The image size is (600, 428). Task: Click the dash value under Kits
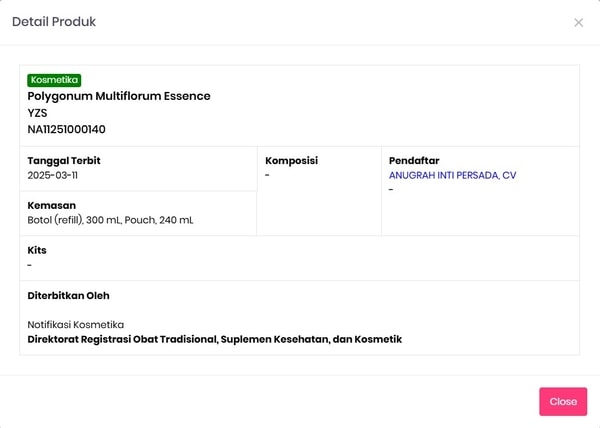[30, 265]
